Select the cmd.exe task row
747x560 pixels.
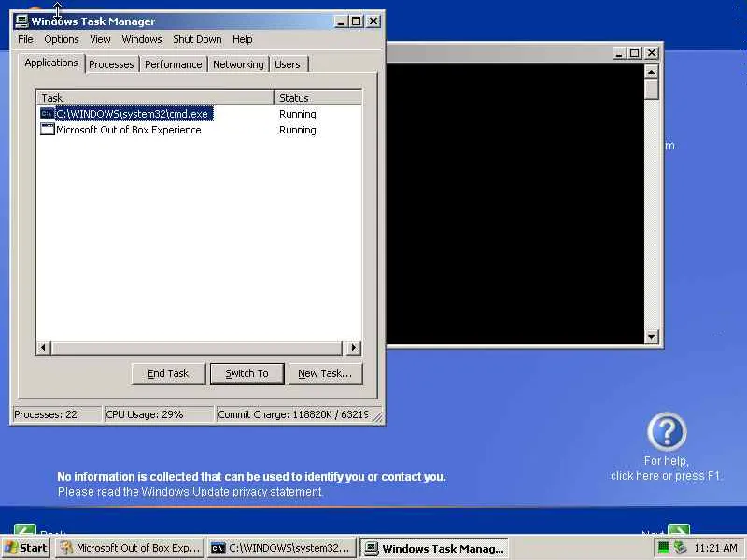(x=199, y=114)
